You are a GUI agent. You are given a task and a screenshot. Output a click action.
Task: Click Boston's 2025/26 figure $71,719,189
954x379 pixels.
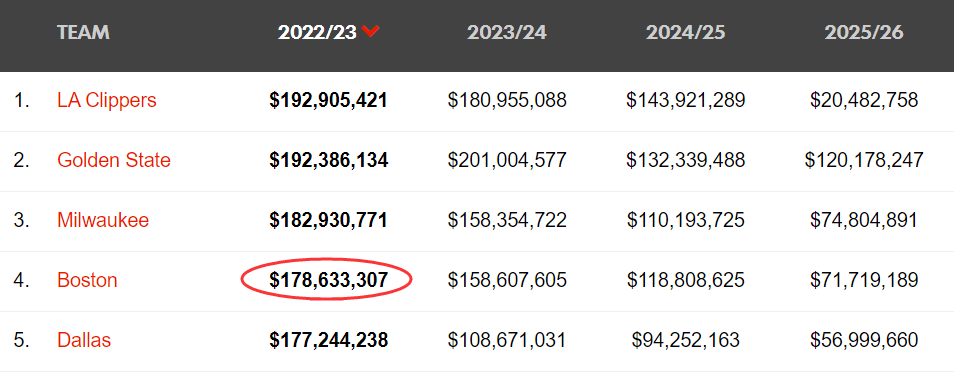click(x=864, y=280)
